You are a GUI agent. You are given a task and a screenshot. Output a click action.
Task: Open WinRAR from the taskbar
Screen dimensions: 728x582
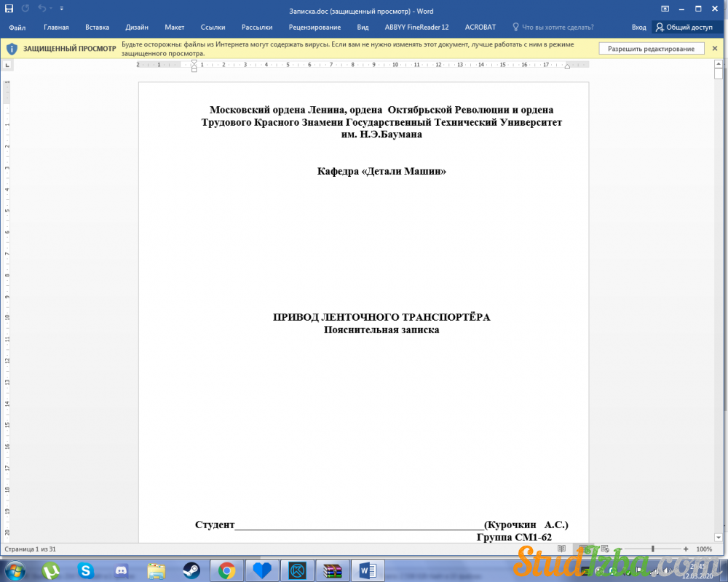[333, 570]
